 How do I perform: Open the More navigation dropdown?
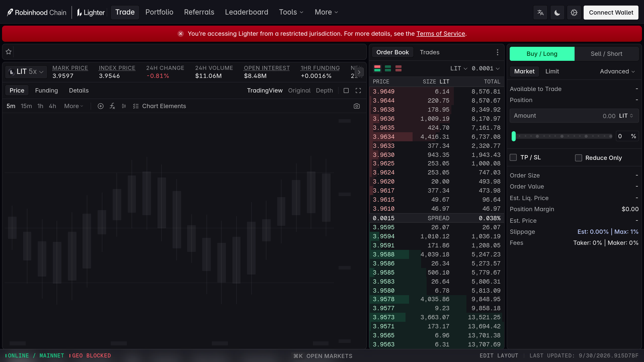coord(326,12)
